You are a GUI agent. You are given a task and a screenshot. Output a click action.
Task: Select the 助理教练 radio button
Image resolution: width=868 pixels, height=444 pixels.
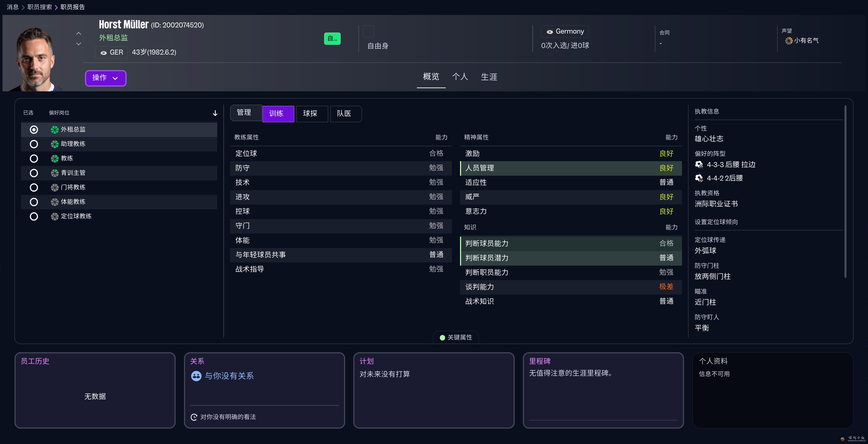click(x=34, y=144)
